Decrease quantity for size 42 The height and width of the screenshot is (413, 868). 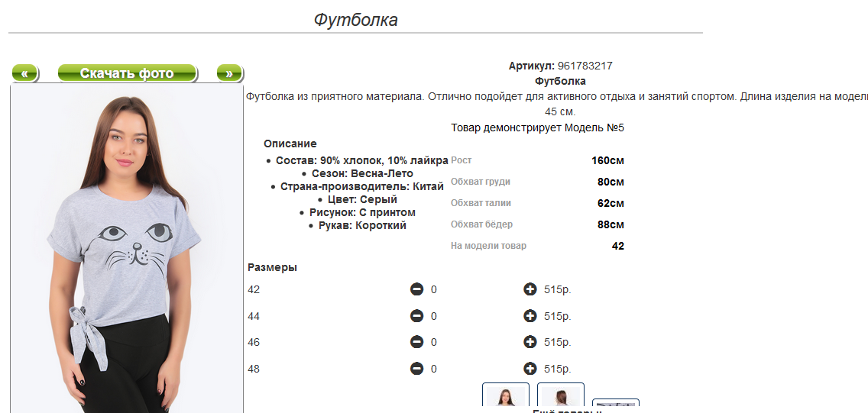click(x=417, y=289)
